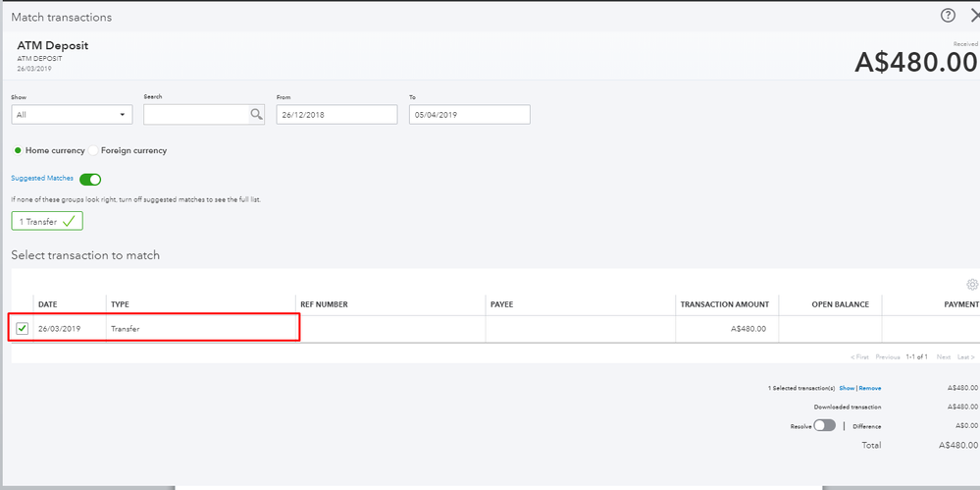The image size is (980, 490).
Task: Open table settings gear icon
Action: 972,284
